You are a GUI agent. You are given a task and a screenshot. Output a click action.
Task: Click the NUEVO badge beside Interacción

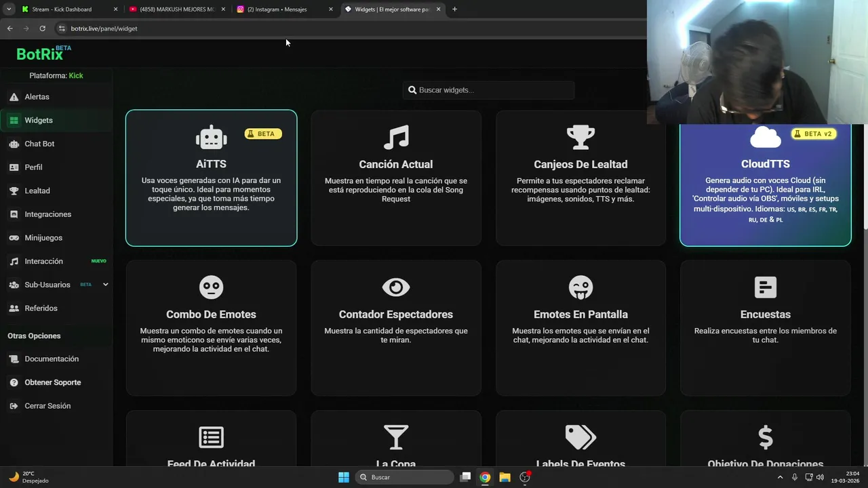point(99,261)
